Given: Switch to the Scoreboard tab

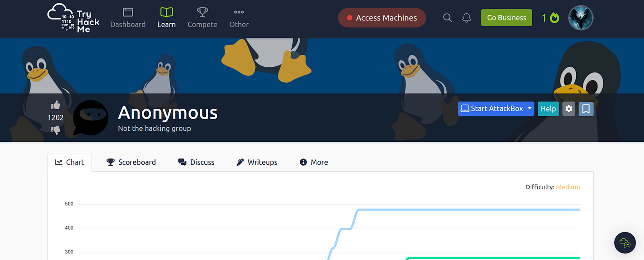Looking at the screenshot, I should (x=131, y=162).
